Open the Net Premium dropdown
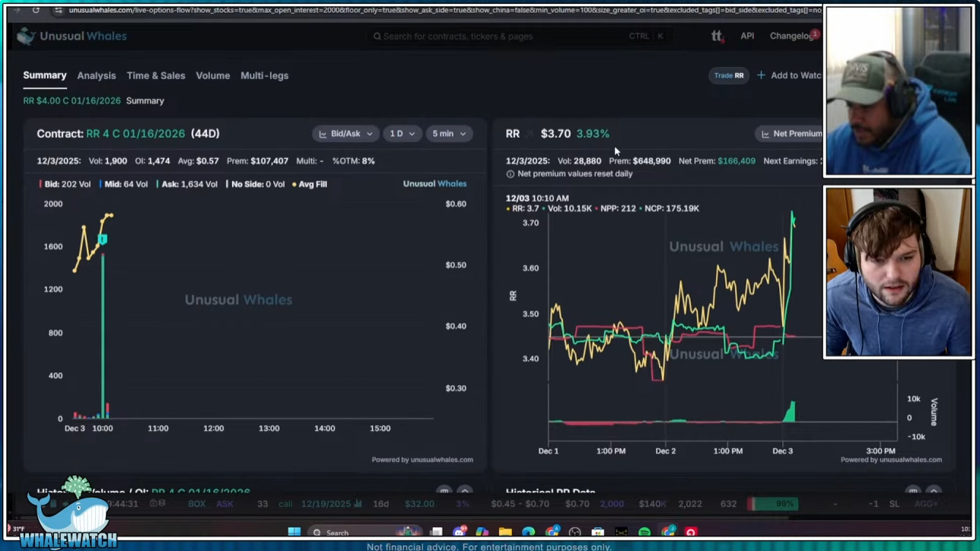 (x=793, y=133)
